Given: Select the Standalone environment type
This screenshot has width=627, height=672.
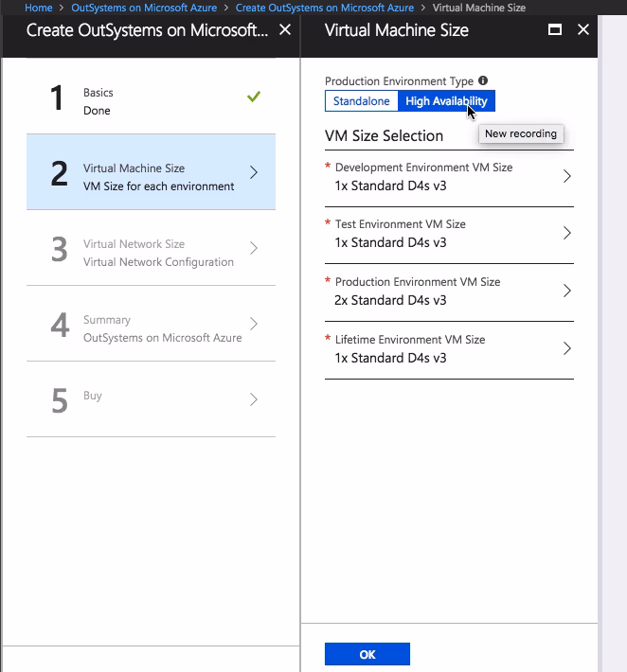Looking at the screenshot, I should 362,101.
